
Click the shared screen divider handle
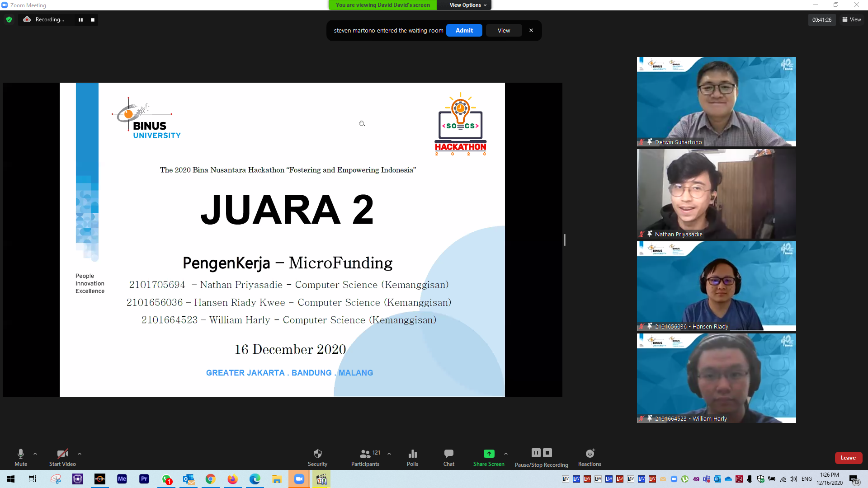pyautogui.click(x=565, y=240)
